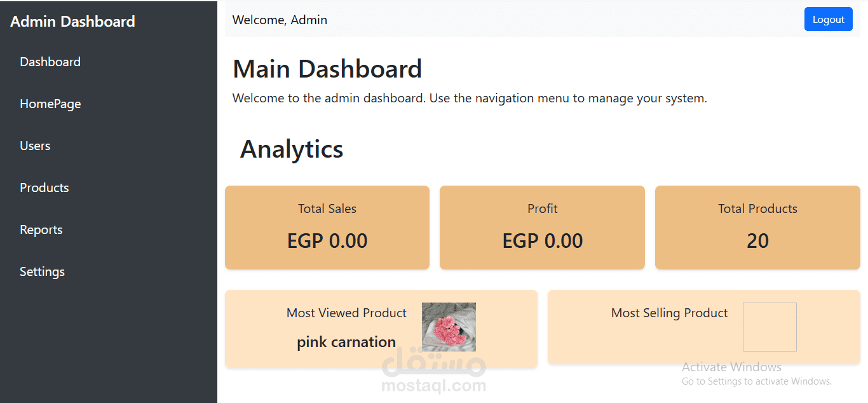The height and width of the screenshot is (403, 868).
Task: Click the empty Most Selling Product image
Action: point(770,327)
